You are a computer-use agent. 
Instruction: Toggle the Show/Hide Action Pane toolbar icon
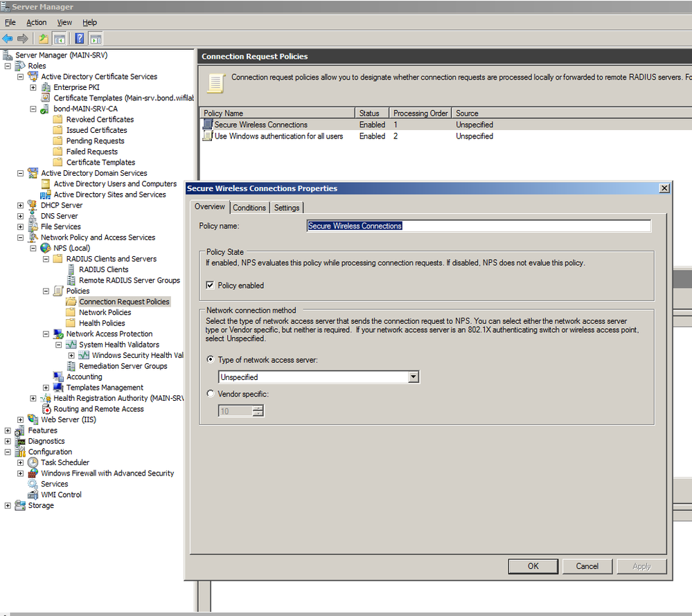[x=96, y=39]
